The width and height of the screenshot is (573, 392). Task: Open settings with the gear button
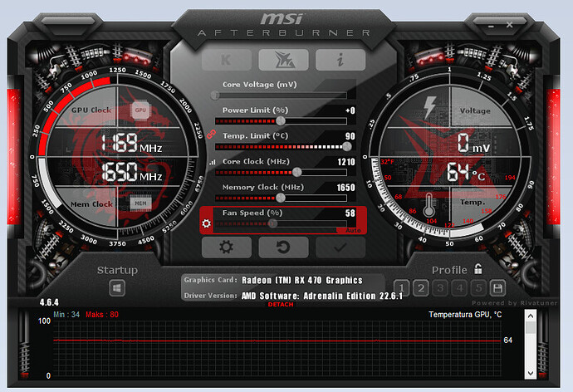pyautogui.click(x=227, y=247)
